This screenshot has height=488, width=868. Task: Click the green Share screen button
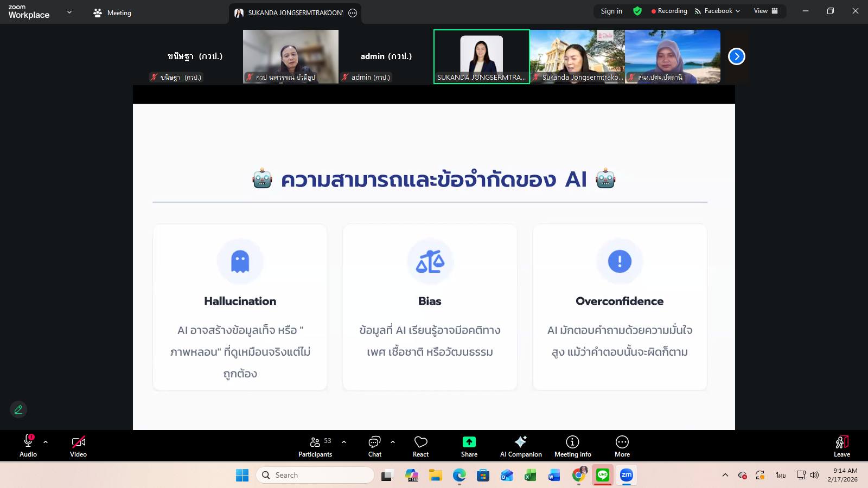469,446
